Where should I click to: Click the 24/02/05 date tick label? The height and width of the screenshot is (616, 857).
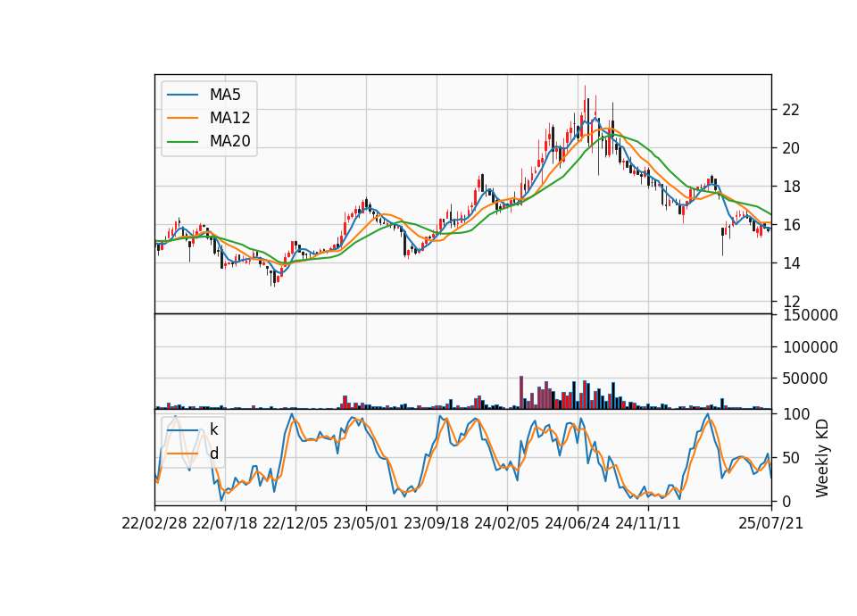[507, 523]
